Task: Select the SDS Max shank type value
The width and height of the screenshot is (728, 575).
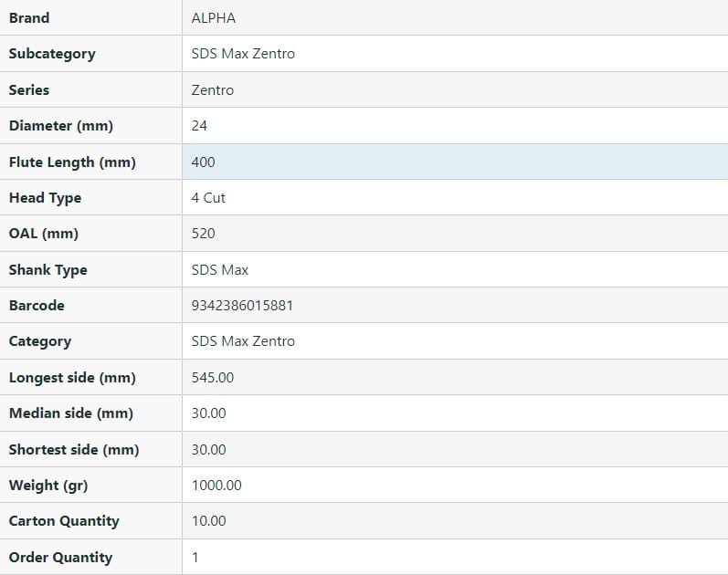Action: pos(220,270)
